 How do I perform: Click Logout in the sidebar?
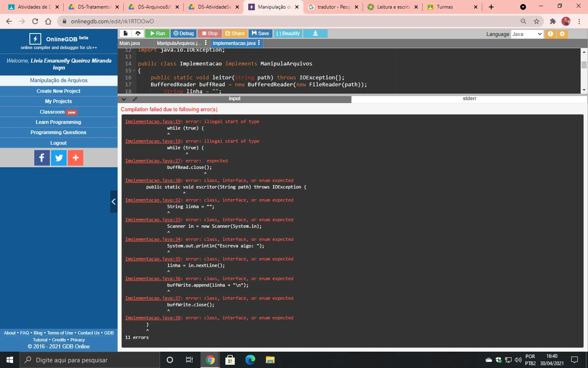click(x=59, y=143)
